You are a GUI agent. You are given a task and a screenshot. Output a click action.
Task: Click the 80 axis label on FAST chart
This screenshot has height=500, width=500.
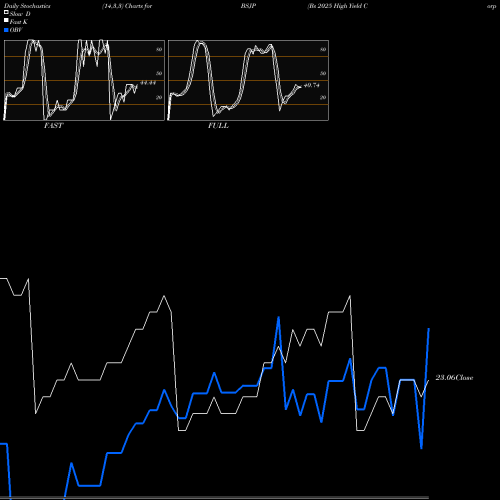pyautogui.click(x=159, y=49)
